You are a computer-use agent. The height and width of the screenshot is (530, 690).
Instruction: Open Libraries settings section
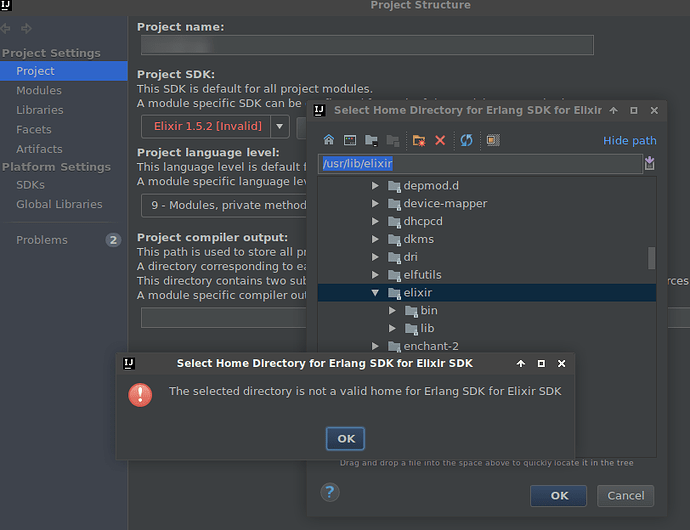40,110
